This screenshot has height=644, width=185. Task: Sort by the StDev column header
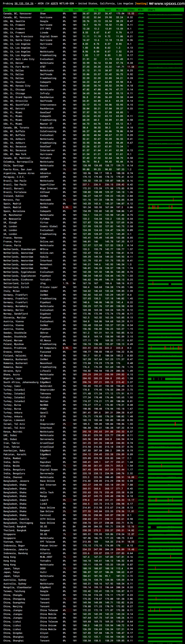[131, 10]
